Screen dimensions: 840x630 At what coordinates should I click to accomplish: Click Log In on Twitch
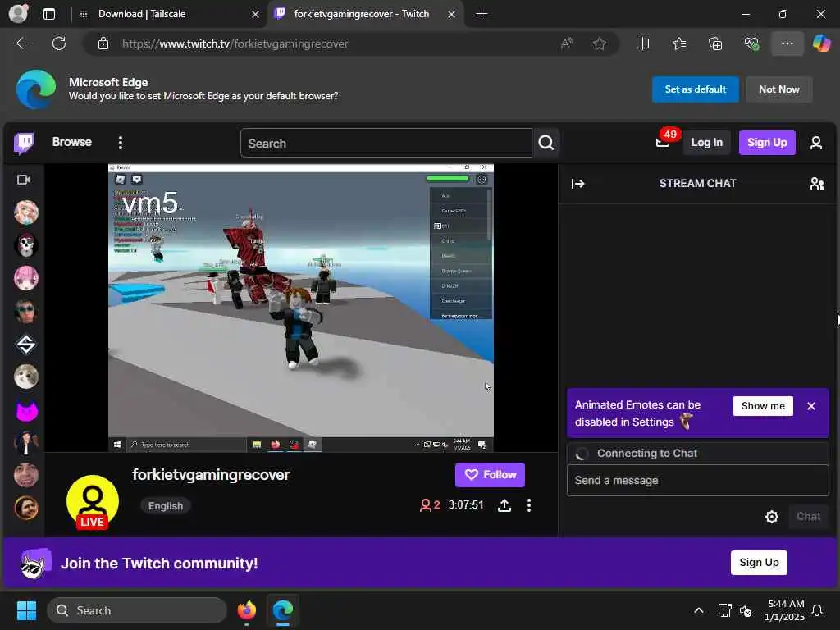(x=706, y=143)
